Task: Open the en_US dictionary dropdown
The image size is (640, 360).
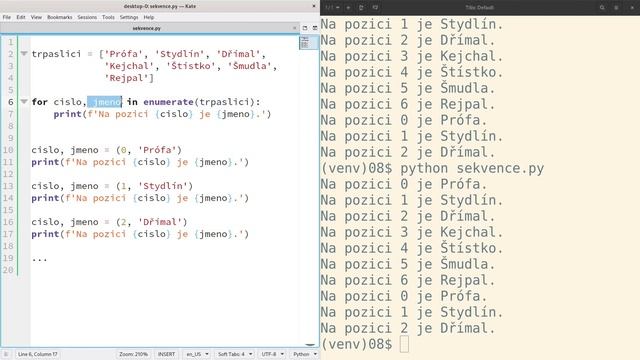Action: 198,354
